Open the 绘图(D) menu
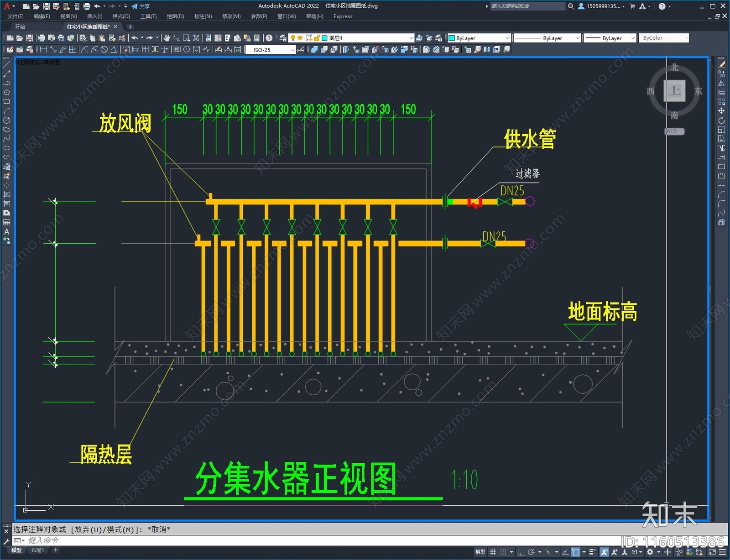 point(175,16)
